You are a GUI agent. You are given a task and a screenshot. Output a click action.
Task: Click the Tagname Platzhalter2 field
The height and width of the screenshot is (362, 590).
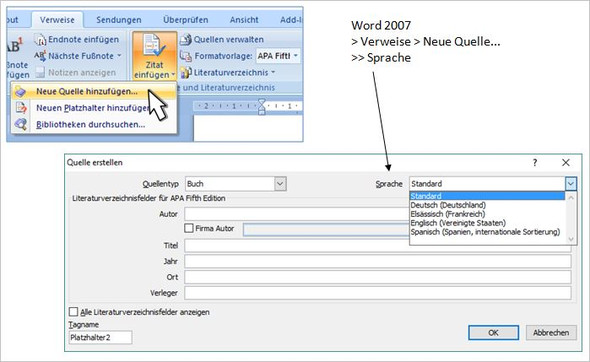[100, 337]
